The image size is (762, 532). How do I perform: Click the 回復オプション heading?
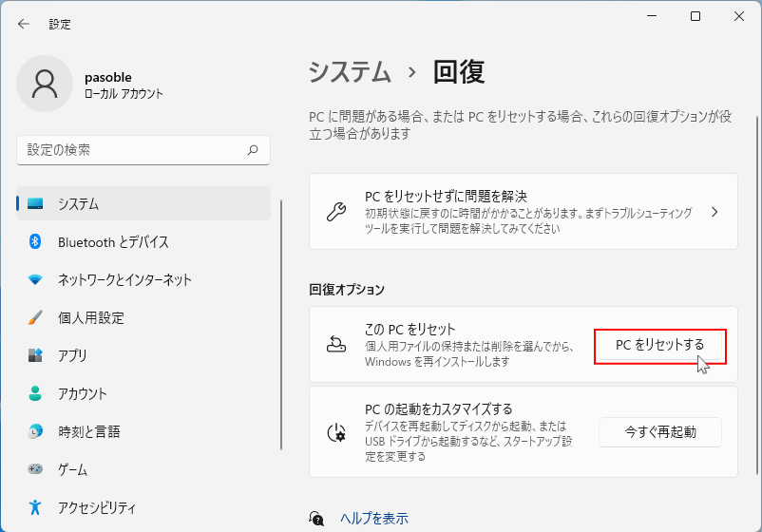pyautogui.click(x=347, y=290)
